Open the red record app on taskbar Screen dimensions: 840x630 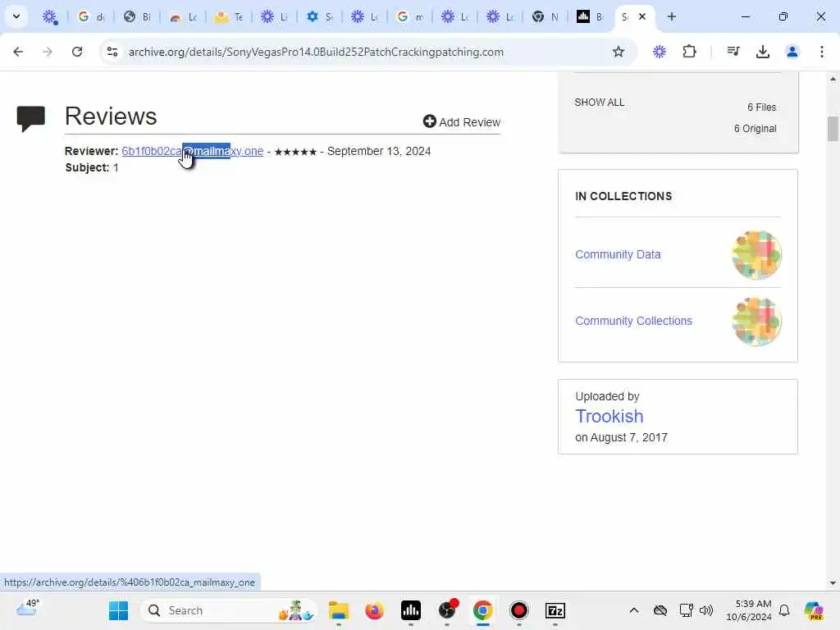(519, 610)
